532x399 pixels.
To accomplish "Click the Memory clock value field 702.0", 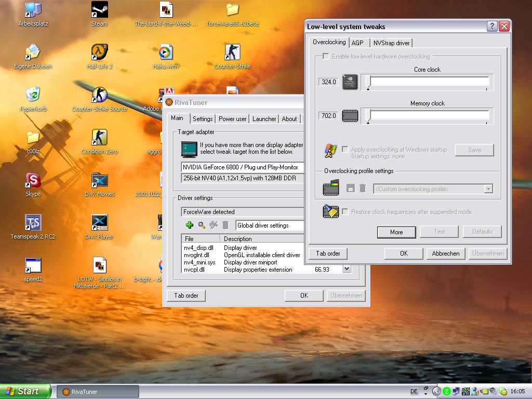I will pos(328,116).
